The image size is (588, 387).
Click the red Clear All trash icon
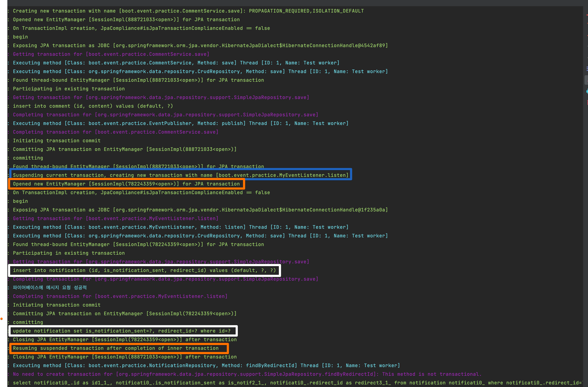point(587,102)
